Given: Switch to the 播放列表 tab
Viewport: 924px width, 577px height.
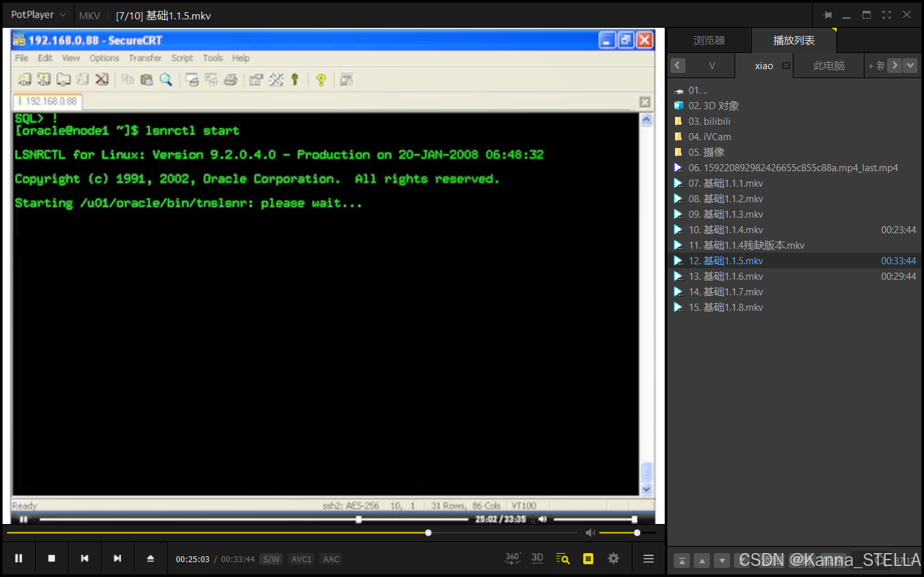Looking at the screenshot, I should (x=794, y=40).
